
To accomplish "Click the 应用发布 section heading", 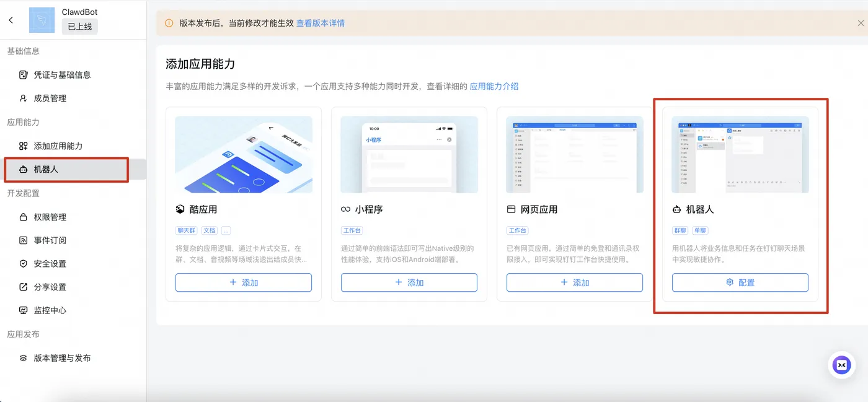I will 24,334.
